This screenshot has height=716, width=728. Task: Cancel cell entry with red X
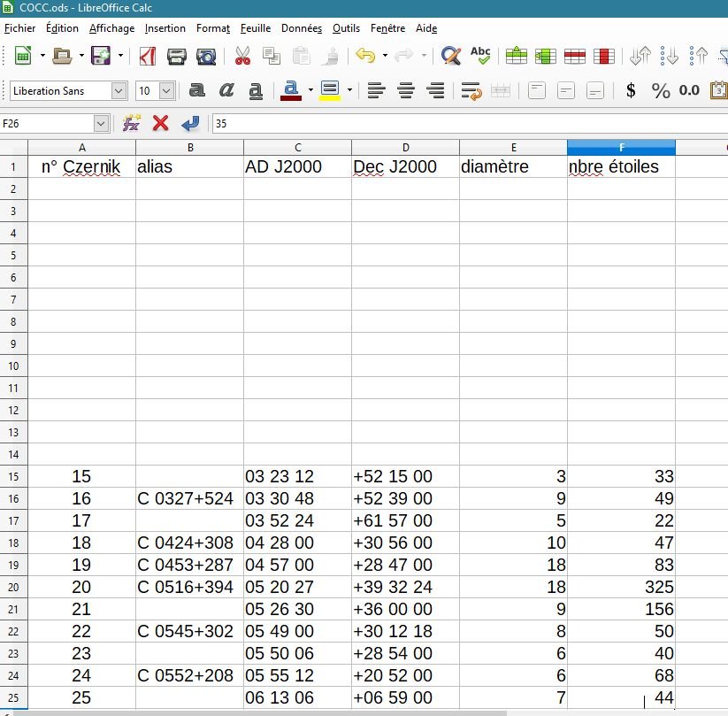[x=160, y=123]
